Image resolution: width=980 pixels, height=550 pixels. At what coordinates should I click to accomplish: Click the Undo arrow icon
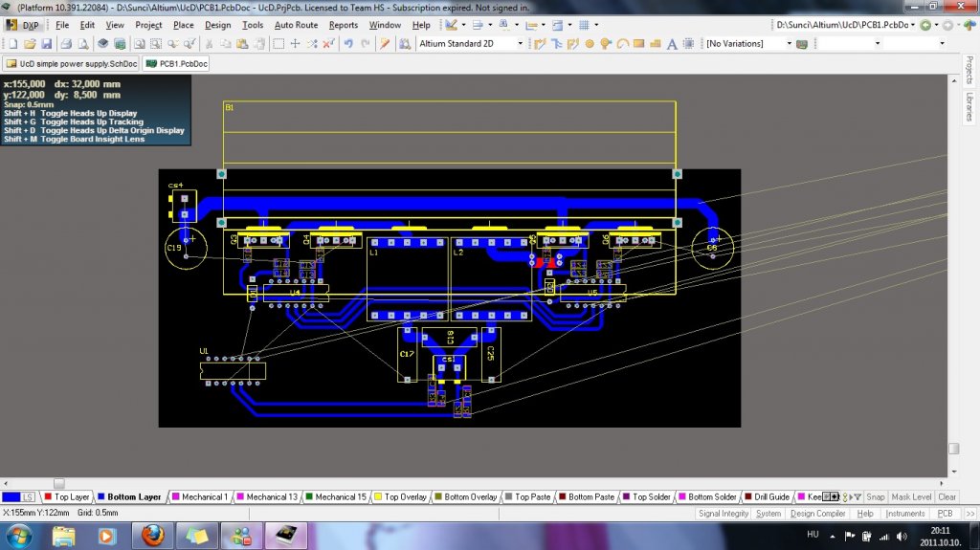pos(348,44)
